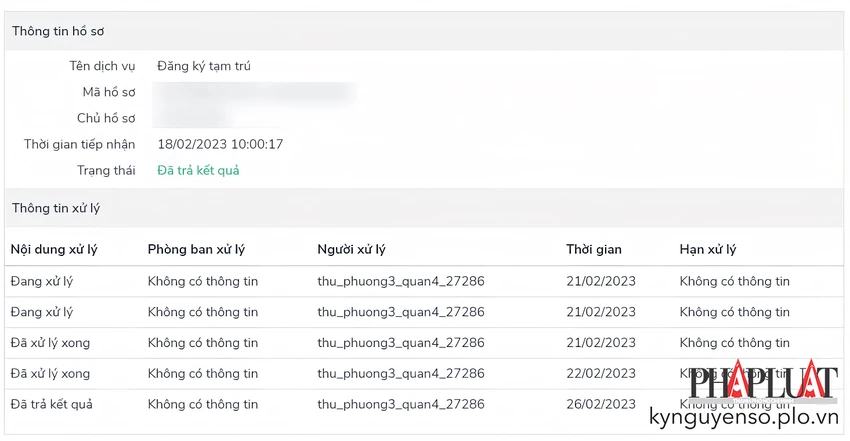Select the 'Thông tin hồ sơ' section header
850x441 pixels.
click(x=424, y=31)
